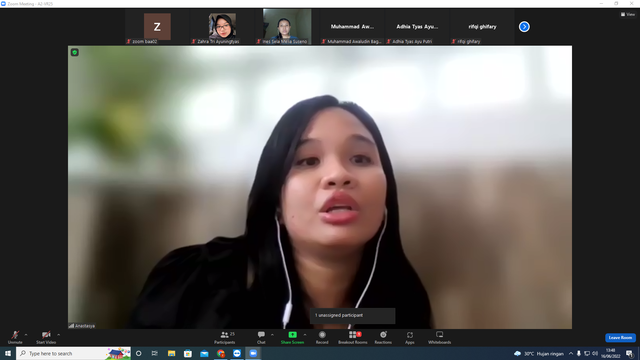Open the Windows Start menu
640x360 pixels.
(8, 353)
